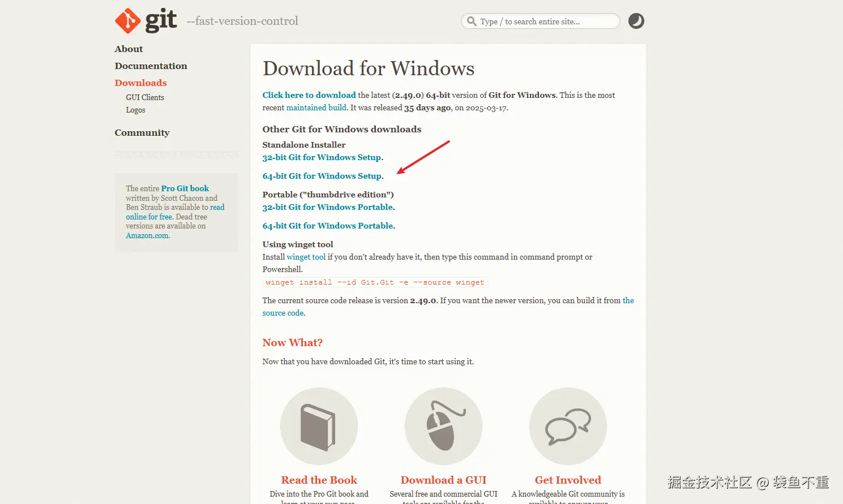Click the Now What? heading
843x504 pixels.
click(292, 343)
